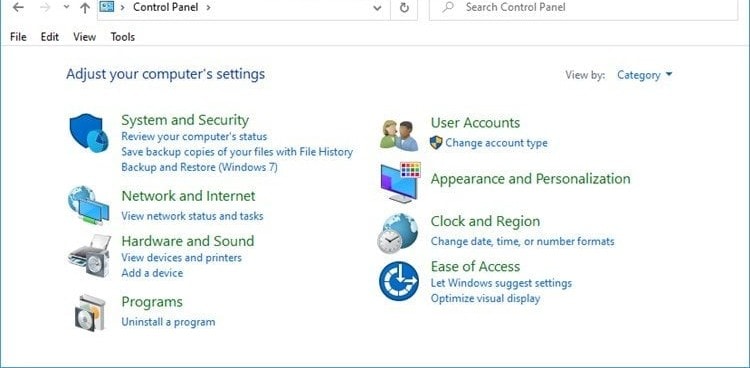
Task: Select Change account type link
Action: (496, 143)
